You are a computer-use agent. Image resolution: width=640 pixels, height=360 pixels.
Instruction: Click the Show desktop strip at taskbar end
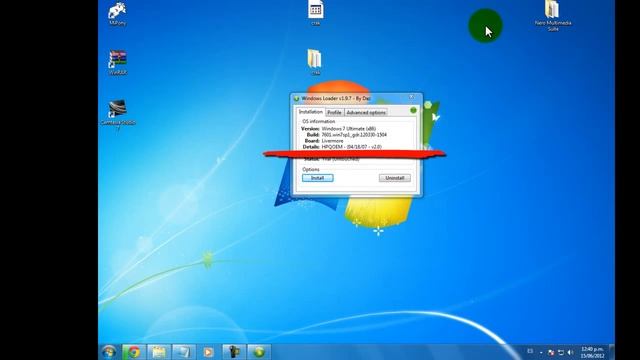coord(611,352)
